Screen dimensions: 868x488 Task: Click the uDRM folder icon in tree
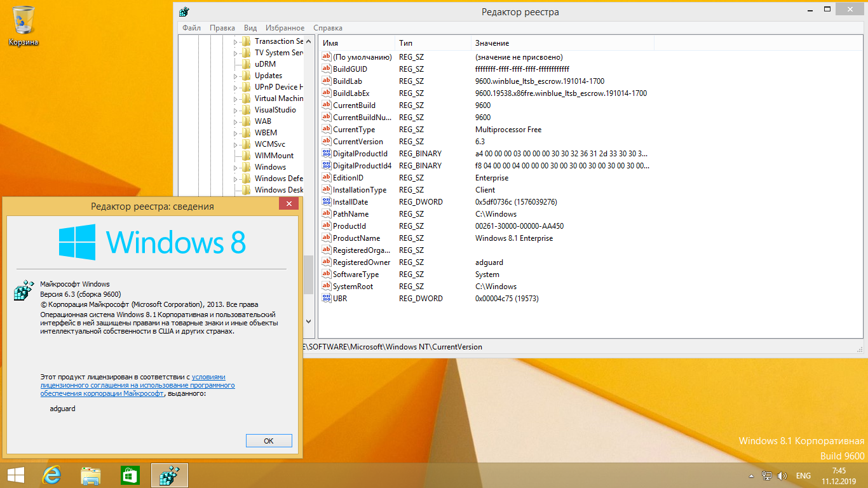(x=247, y=64)
